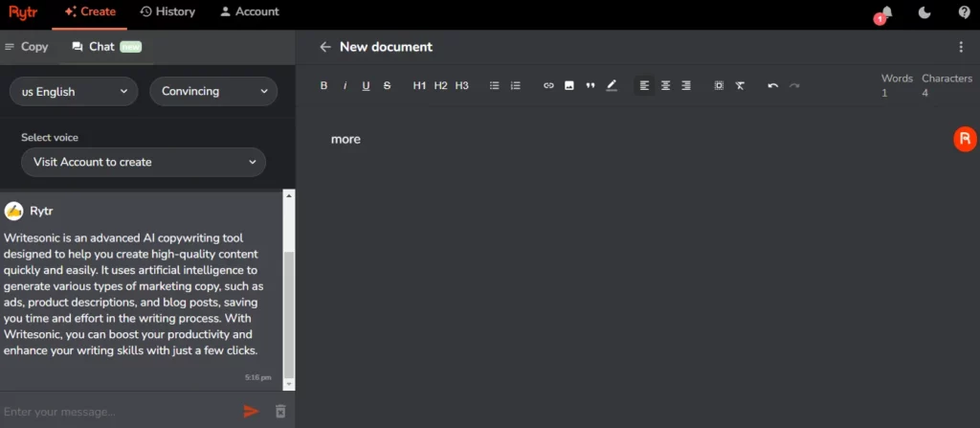Undo the last edit
Screen dimensions: 980x428
[x=773, y=86]
